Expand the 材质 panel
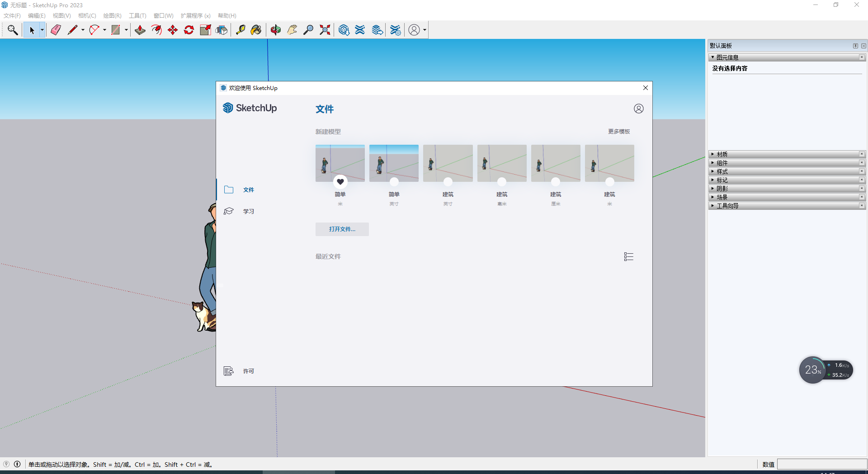The height and width of the screenshot is (474, 868). (722, 154)
